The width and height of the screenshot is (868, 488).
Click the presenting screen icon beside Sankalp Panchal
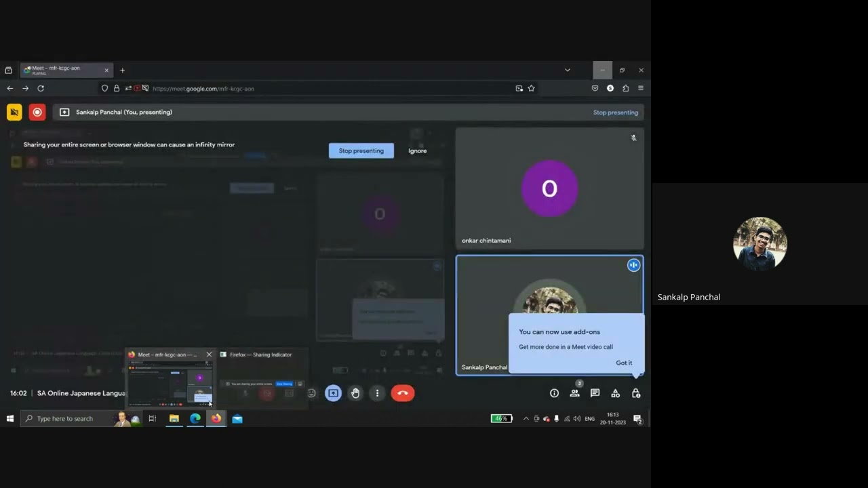pos(64,113)
